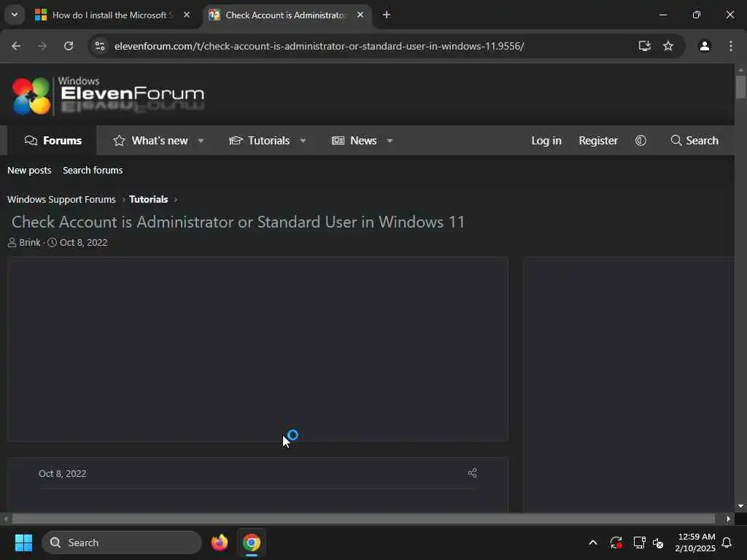
Task: Click thread date Oct 8, 2022 under title
Action: [x=83, y=242]
